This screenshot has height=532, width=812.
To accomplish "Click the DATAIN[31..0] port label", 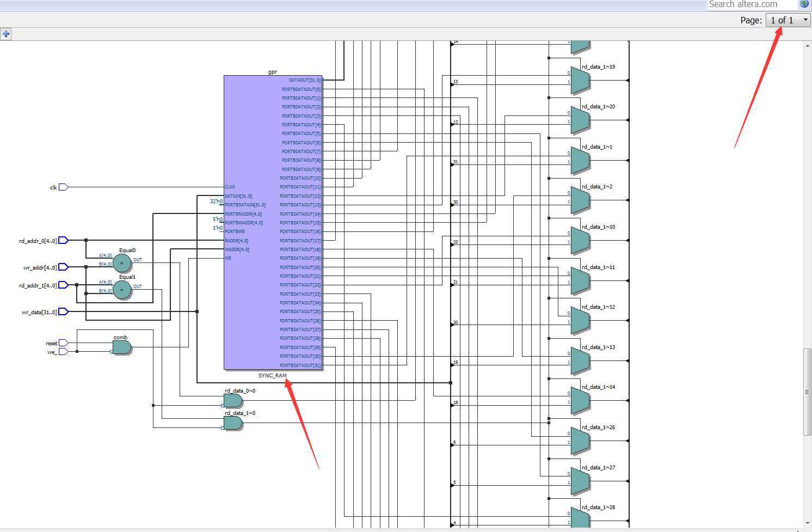I will click(238, 196).
